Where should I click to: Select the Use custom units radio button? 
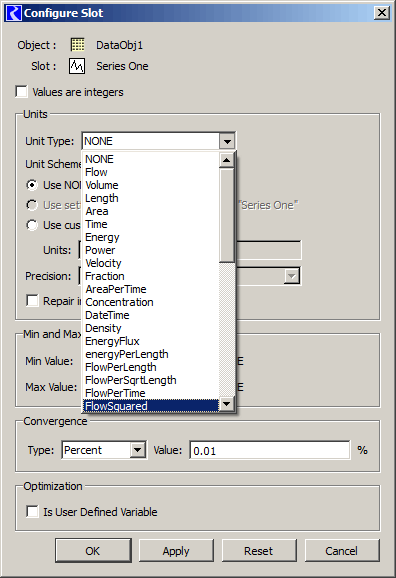(x=32, y=225)
